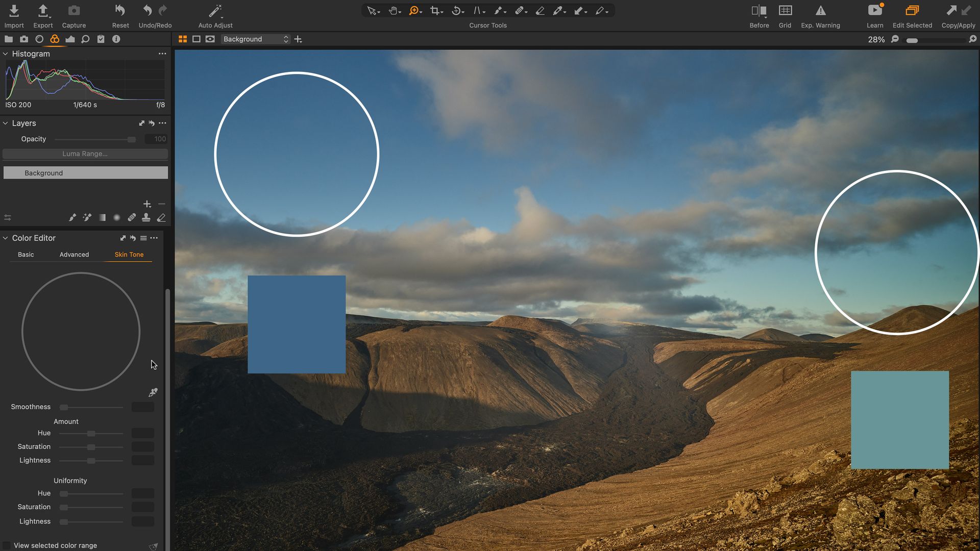
Task: Select the Heal cursor tool
Action: pyautogui.click(x=519, y=10)
